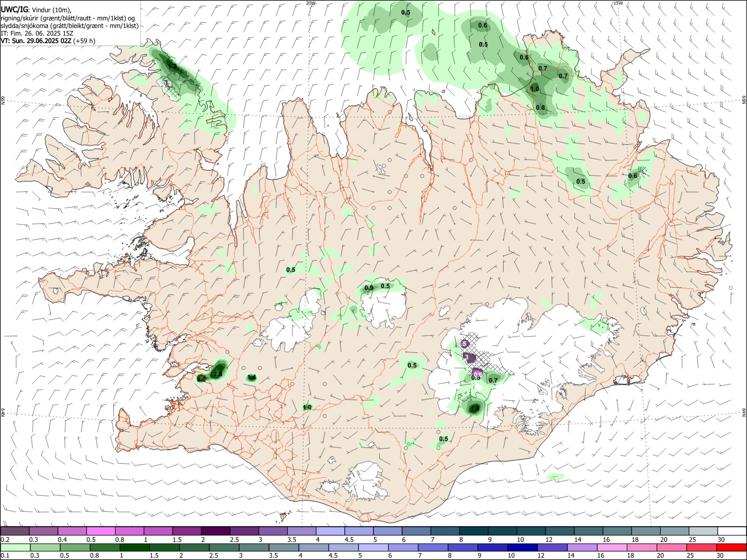Click the dark teal 9 snow scale swatch
The height and width of the screenshot is (560, 747).
tap(502, 531)
